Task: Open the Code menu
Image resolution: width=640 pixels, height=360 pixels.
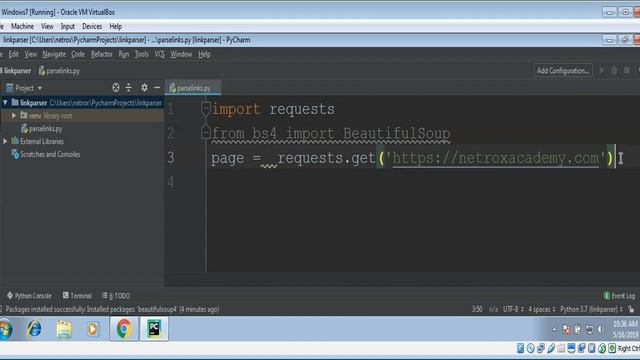Action: click(x=78, y=54)
